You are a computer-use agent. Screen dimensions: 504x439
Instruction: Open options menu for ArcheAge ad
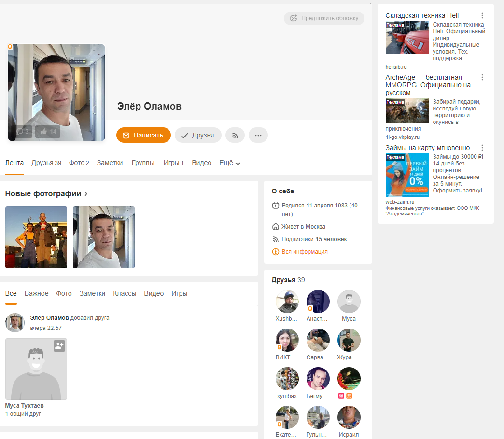pyautogui.click(x=482, y=77)
